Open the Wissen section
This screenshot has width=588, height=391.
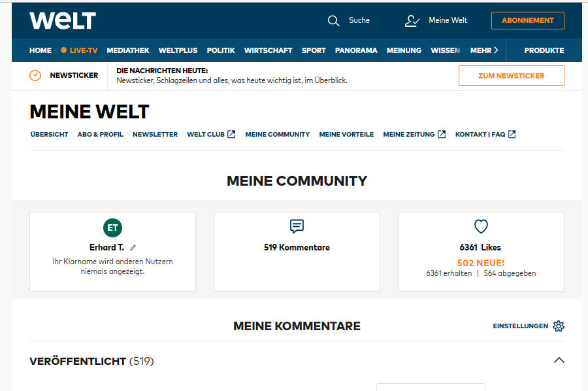click(x=445, y=50)
